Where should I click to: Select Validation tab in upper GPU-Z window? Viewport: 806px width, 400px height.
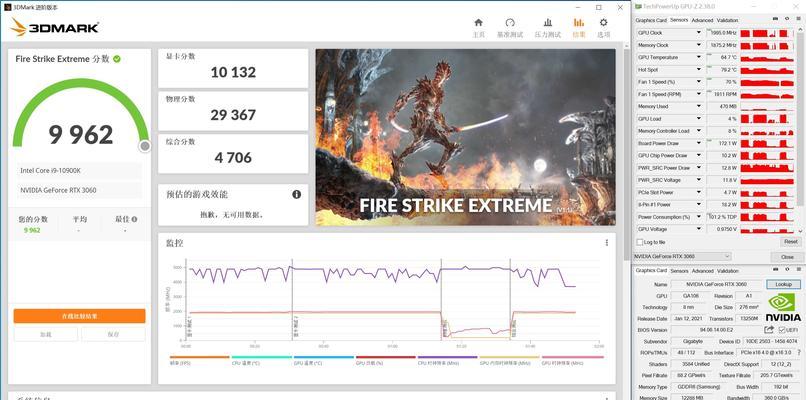(x=727, y=20)
